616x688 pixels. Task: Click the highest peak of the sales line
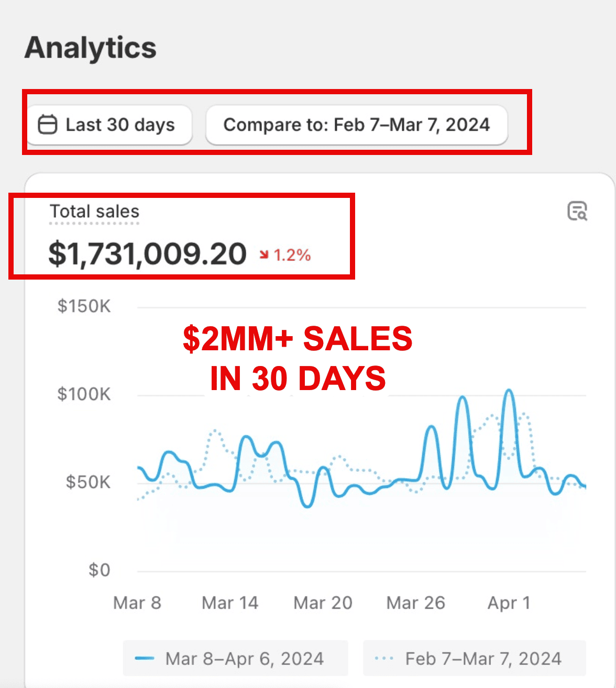(x=509, y=391)
